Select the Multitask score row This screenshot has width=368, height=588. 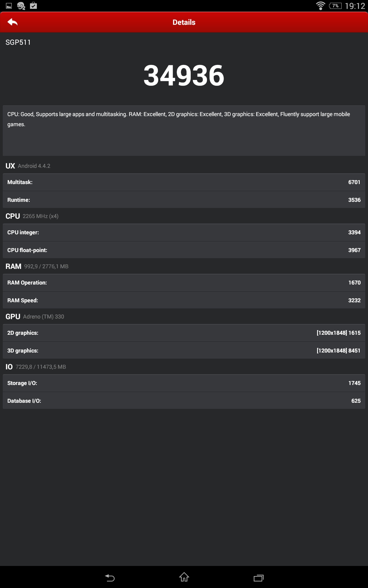coord(184,182)
